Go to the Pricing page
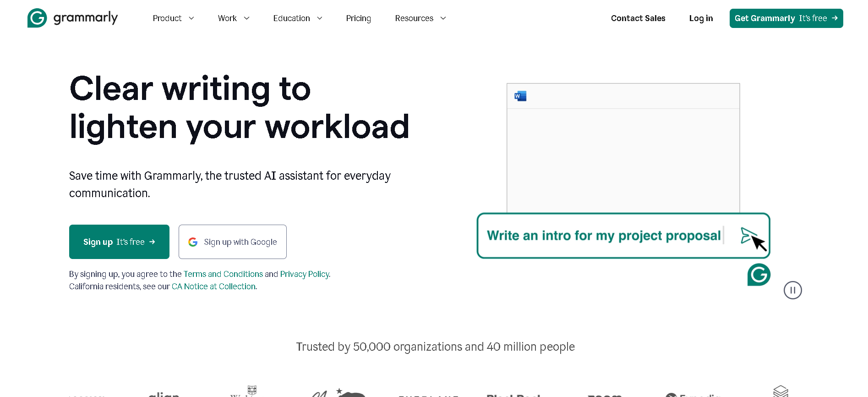The height and width of the screenshot is (397, 868). [x=358, y=18]
